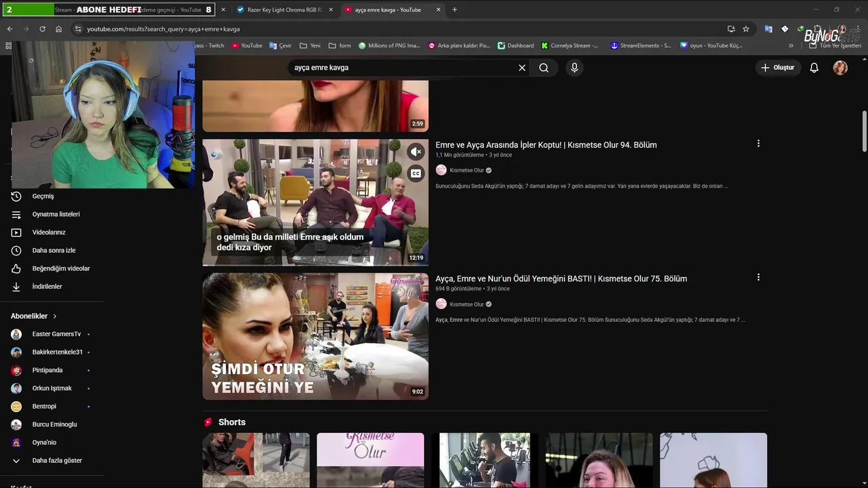Screen dimensions: 868x488
Task: Open Çevir bookmark
Action: pos(280,45)
